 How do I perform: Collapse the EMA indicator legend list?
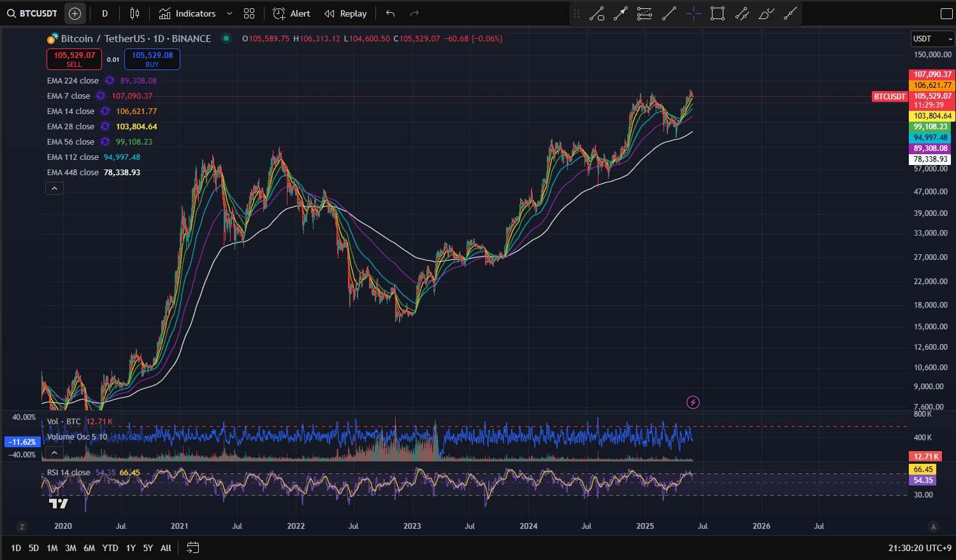tap(54, 188)
